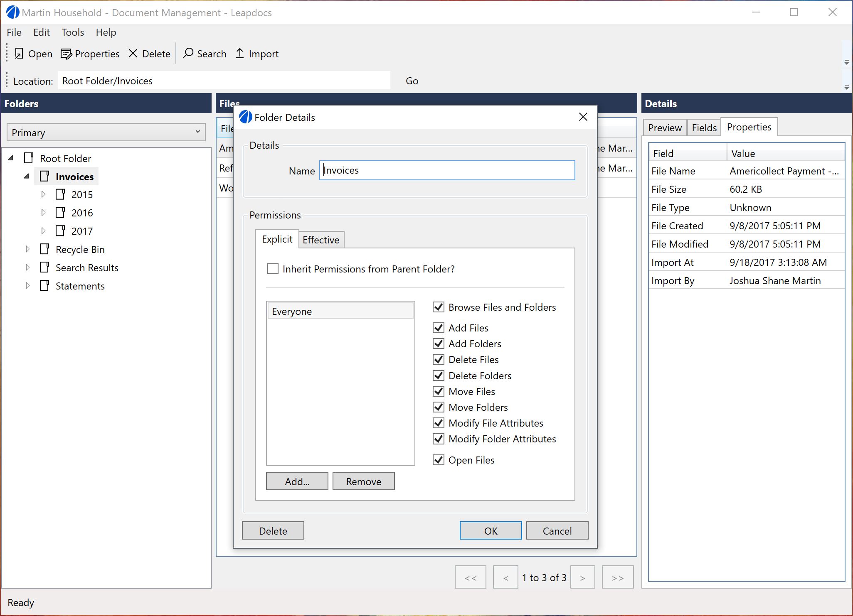Open the Tools menu
Image resolution: width=853 pixels, height=616 pixels.
pyautogui.click(x=73, y=32)
